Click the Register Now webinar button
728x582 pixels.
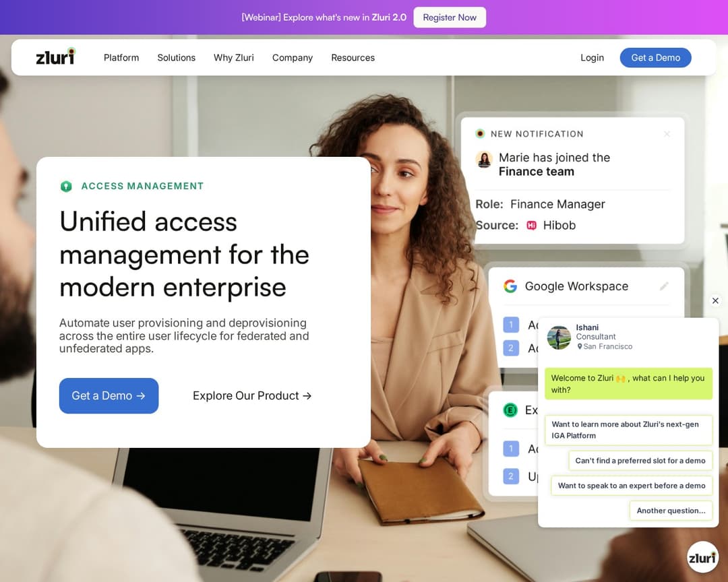[450, 17]
